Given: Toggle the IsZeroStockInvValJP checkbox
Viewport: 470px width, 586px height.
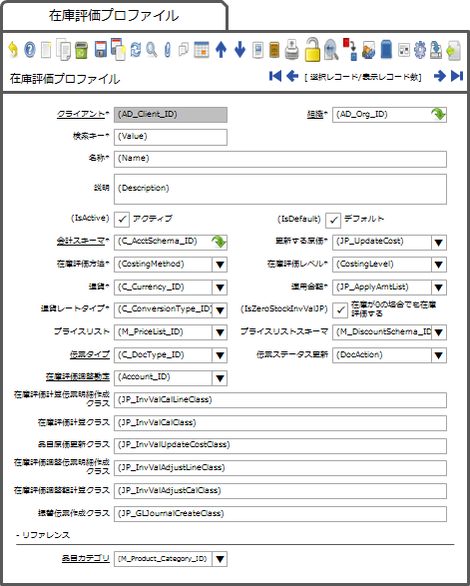Looking at the screenshot, I should [340, 310].
